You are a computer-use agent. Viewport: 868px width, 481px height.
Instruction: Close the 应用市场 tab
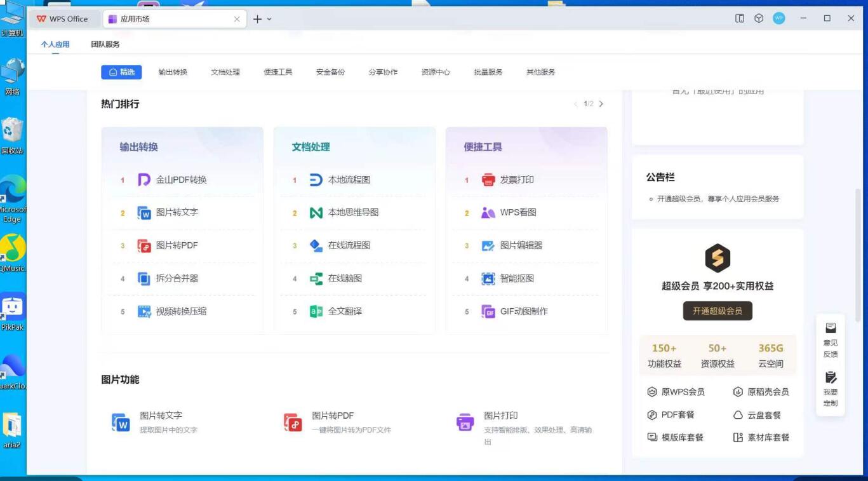[x=237, y=19]
